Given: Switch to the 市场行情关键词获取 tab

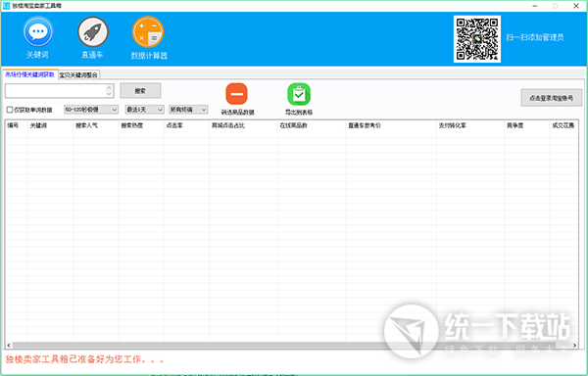Looking at the screenshot, I should pyautogui.click(x=30, y=74).
